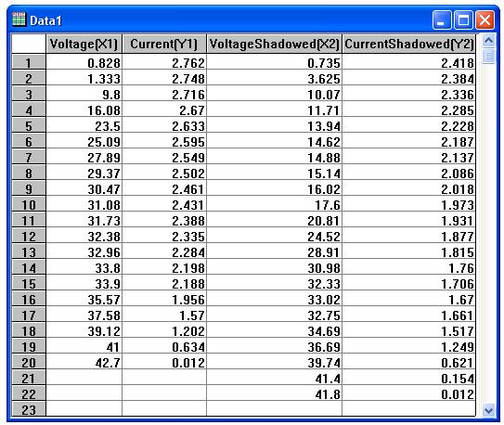Click the Voltage cell 25.09
504x425 pixels.
(x=84, y=141)
